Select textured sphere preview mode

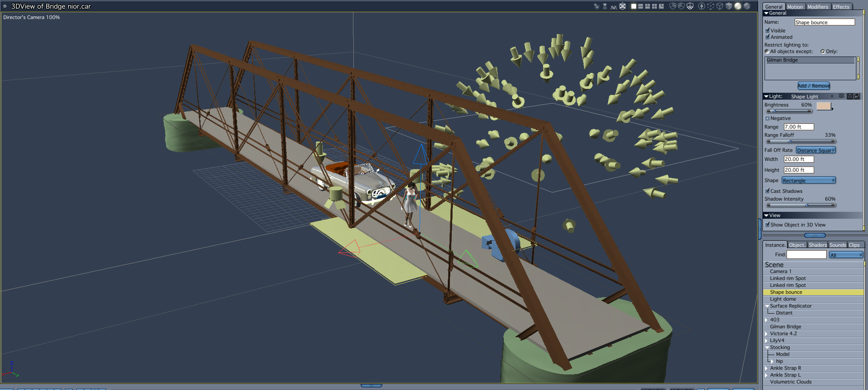point(747,6)
